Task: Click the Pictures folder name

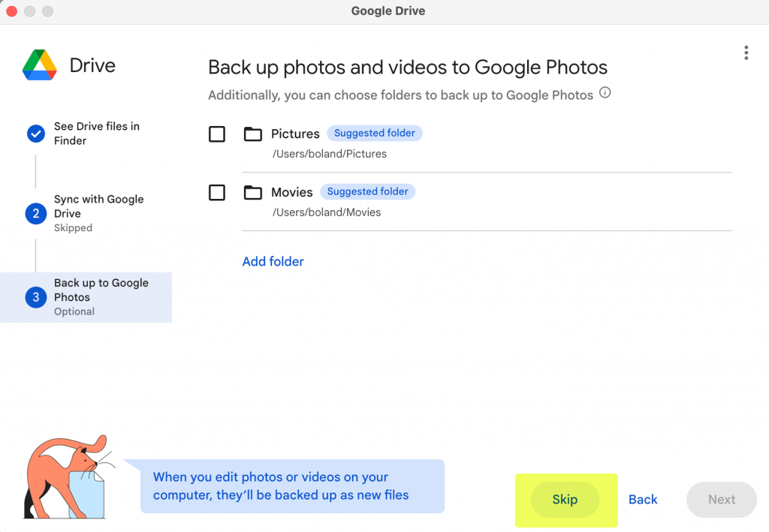Action: (x=295, y=134)
